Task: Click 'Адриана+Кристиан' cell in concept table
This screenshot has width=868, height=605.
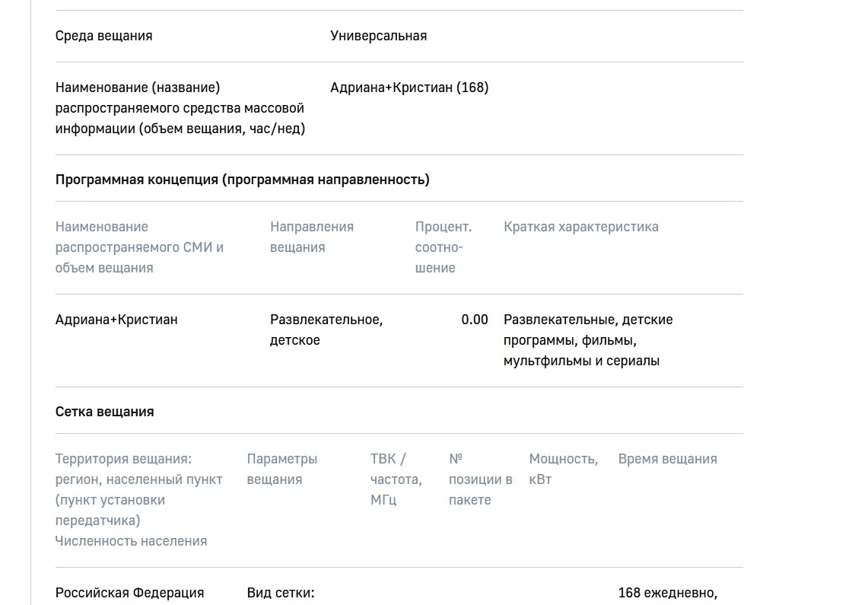Action: pos(116,320)
